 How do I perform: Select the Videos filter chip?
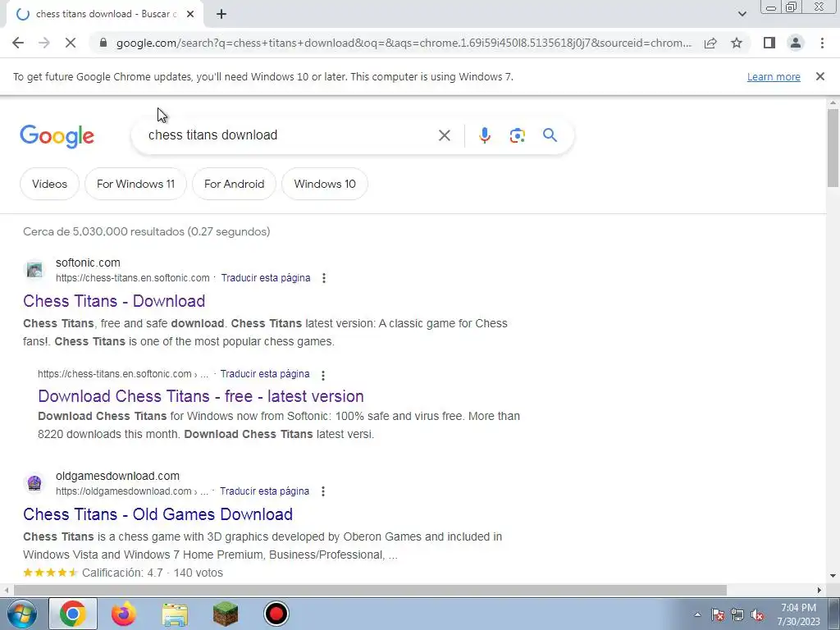(x=49, y=184)
